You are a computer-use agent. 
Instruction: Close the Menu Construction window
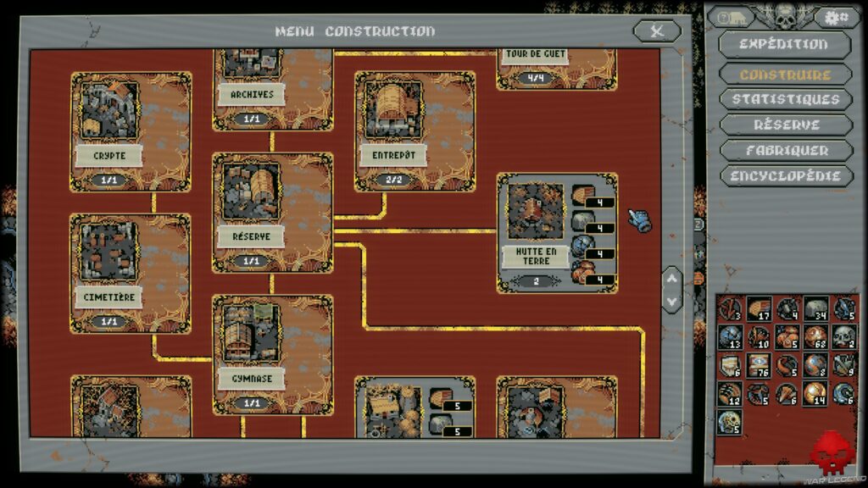[657, 31]
